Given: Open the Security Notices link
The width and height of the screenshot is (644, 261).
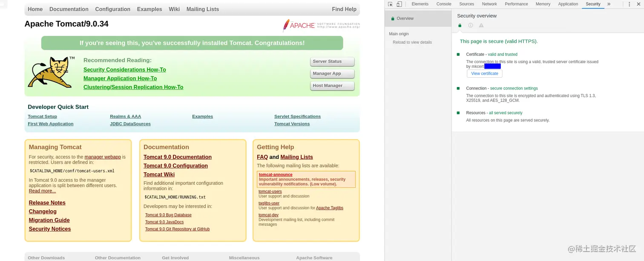Looking at the screenshot, I should click(50, 229).
